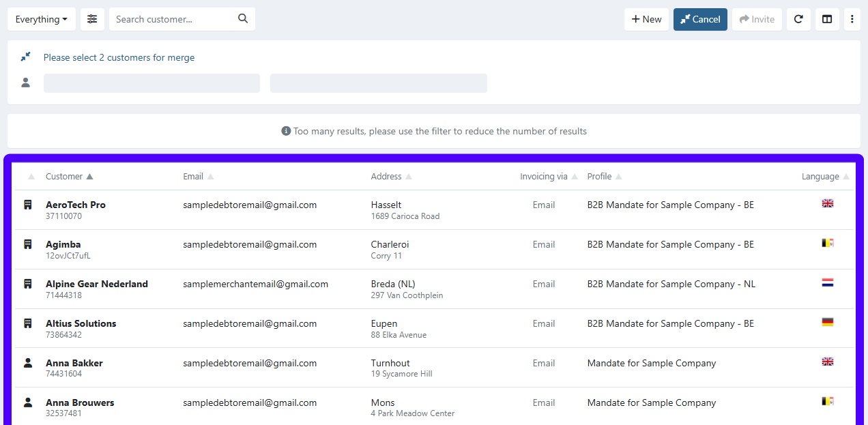Click the New customer button

[646, 19]
